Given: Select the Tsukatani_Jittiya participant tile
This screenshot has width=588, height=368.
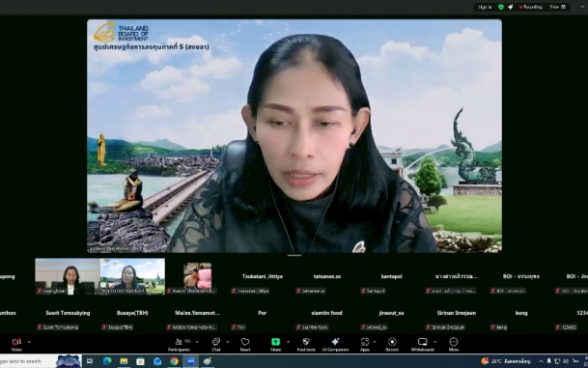Looking at the screenshot, I should [x=262, y=276].
